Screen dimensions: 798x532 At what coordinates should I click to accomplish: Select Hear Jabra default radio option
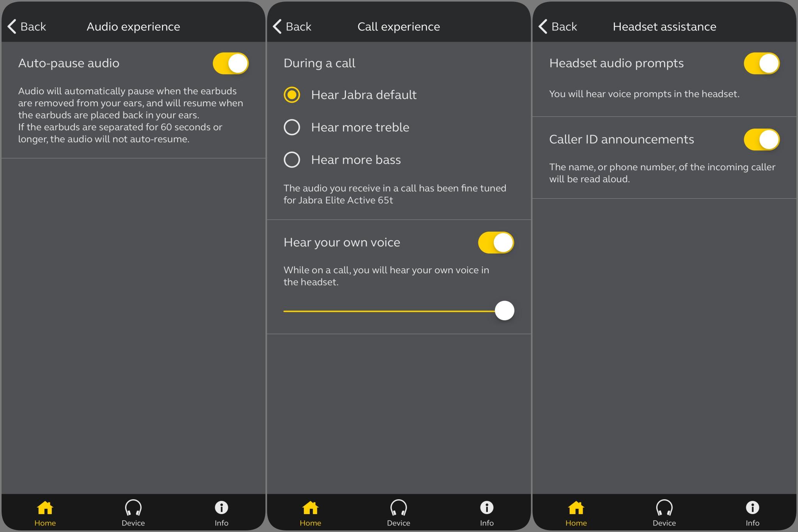[x=292, y=95]
